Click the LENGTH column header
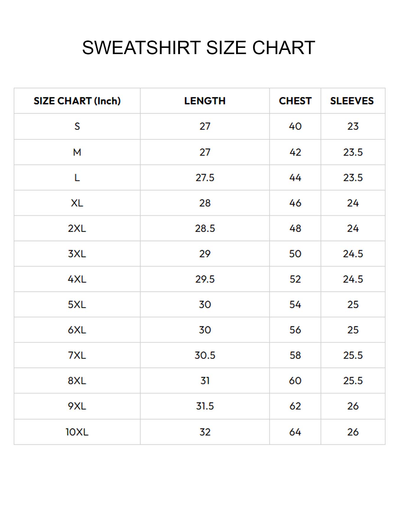The image size is (401, 532). (205, 101)
